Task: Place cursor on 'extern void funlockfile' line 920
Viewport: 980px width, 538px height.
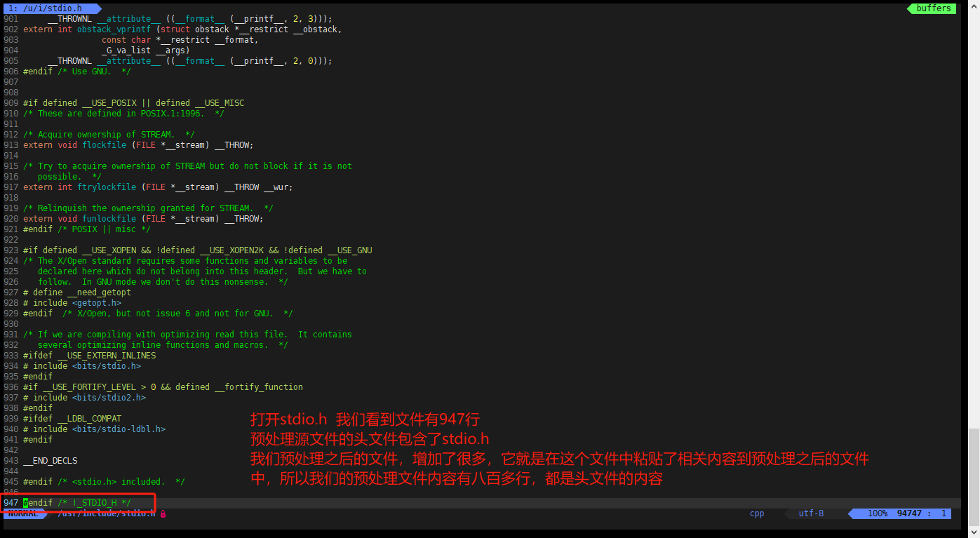Action: tap(143, 219)
